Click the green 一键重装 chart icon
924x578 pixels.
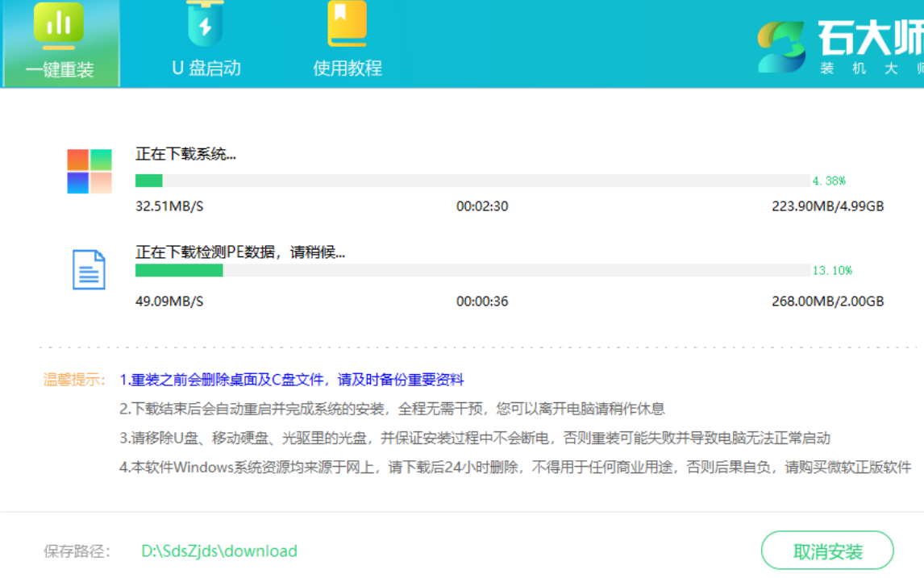58,23
